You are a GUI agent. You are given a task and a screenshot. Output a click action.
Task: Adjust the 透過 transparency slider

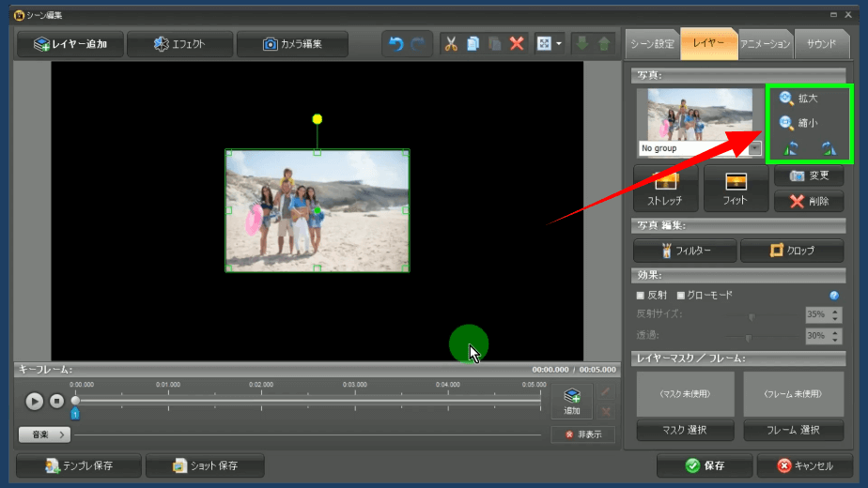(x=749, y=336)
